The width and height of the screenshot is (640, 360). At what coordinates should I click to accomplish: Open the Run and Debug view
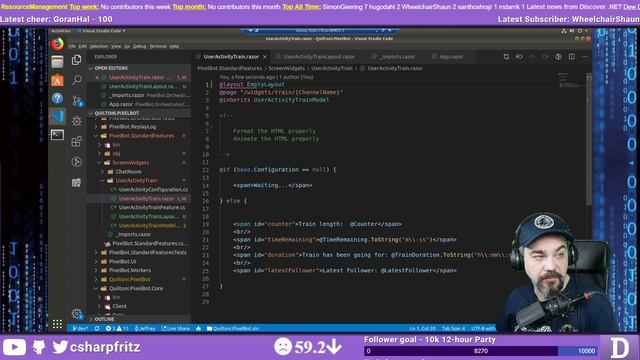pos(76,121)
